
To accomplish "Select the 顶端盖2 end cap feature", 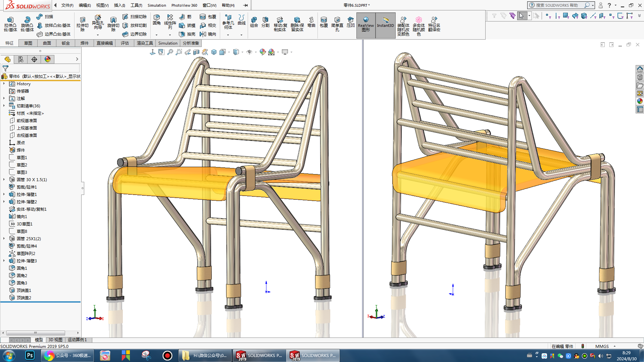I will click(24, 298).
